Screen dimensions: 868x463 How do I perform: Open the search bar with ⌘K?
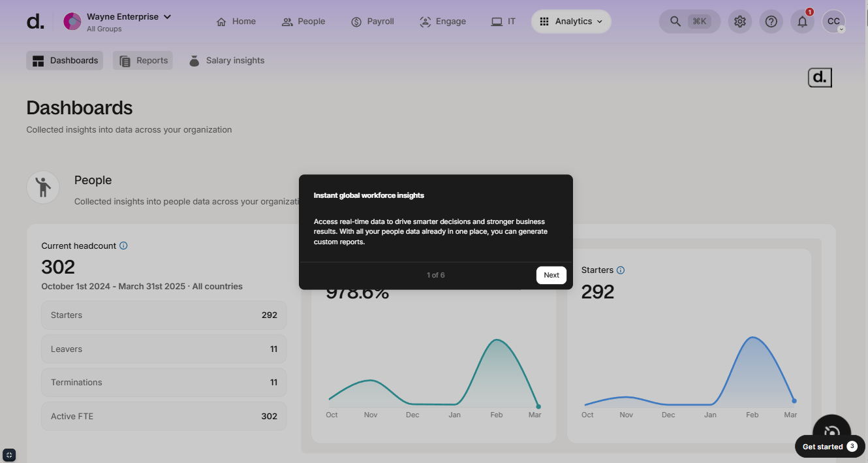(x=689, y=22)
